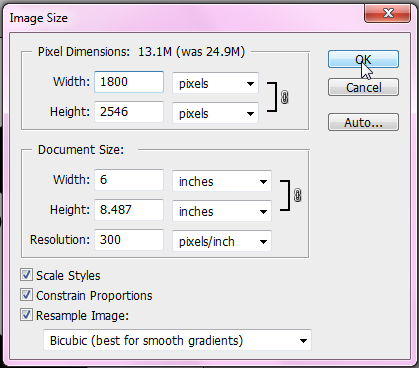This screenshot has height=368, width=419.
Task: Click the pixel dimensions chain link icon
Action: point(284,97)
